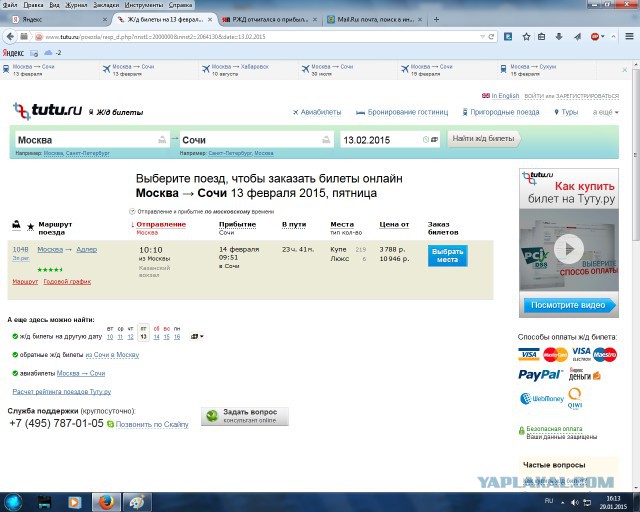Click the page vertical scrollbar
Viewport: 640px width, 512px height.
pyautogui.click(x=636, y=155)
